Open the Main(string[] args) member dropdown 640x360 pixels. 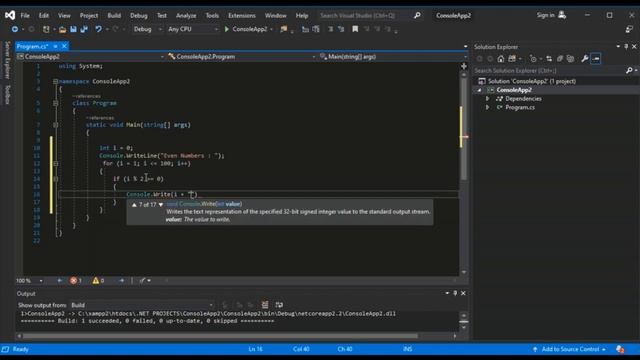[x=393, y=57]
